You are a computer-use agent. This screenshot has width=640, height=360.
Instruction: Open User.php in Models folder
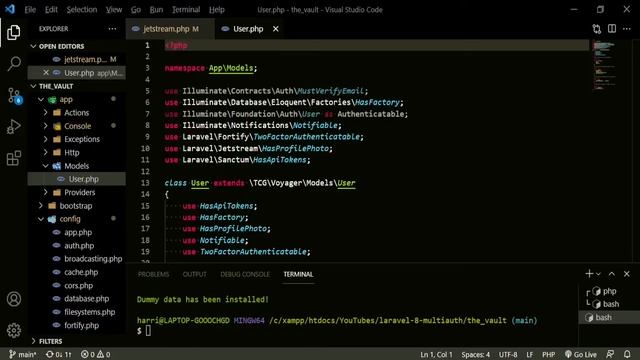tap(76, 179)
